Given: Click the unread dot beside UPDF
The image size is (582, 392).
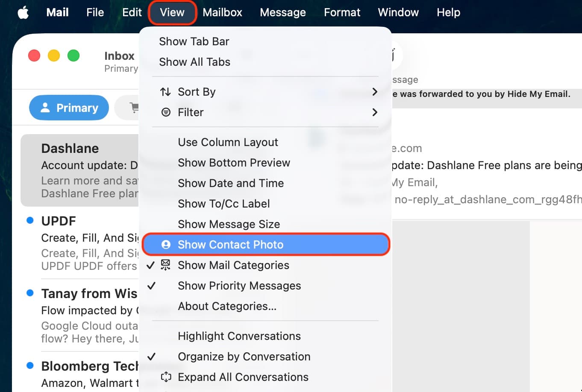Looking at the screenshot, I should 30,220.
